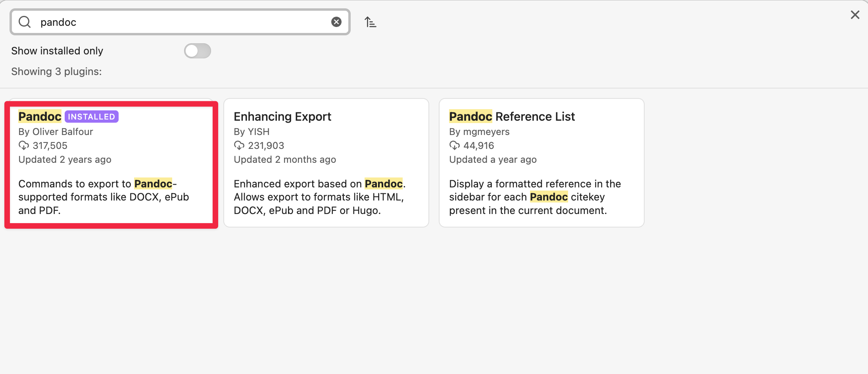Click the download icon beside 317,505
This screenshot has height=374, width=868.
24,146
